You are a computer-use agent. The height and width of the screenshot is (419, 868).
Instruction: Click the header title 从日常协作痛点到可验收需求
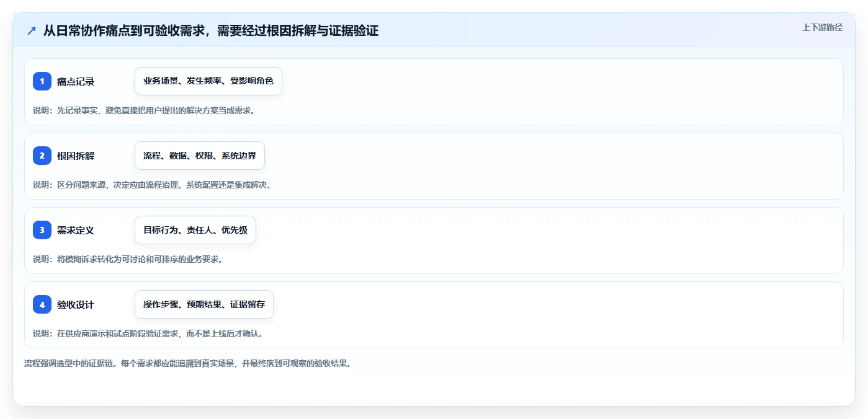click(x=211, y=30)
